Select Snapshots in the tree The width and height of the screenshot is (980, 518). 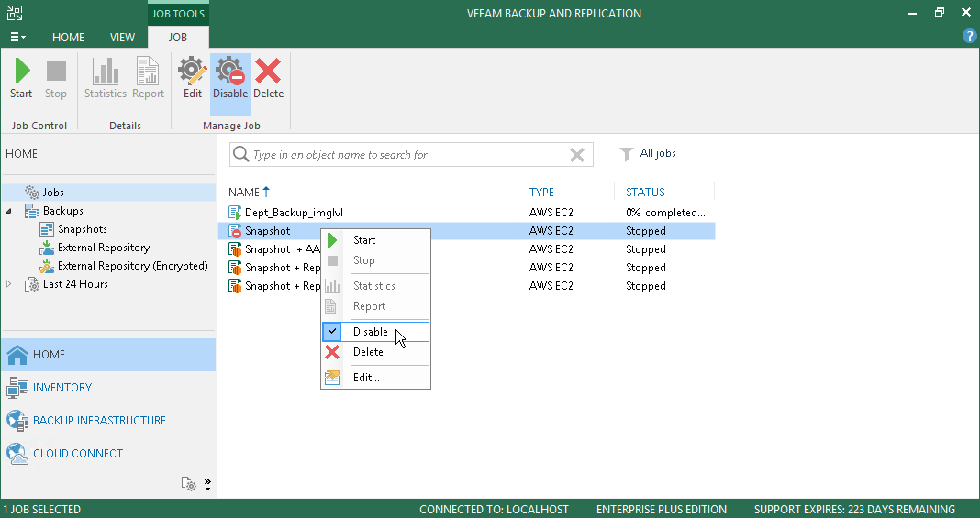click(82, 229)
